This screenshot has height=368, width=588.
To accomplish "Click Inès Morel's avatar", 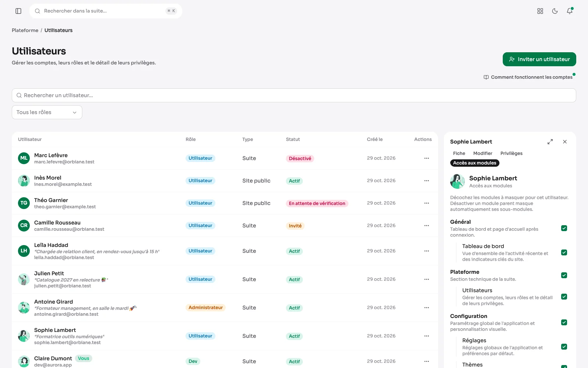I will (x=24, y=181).
